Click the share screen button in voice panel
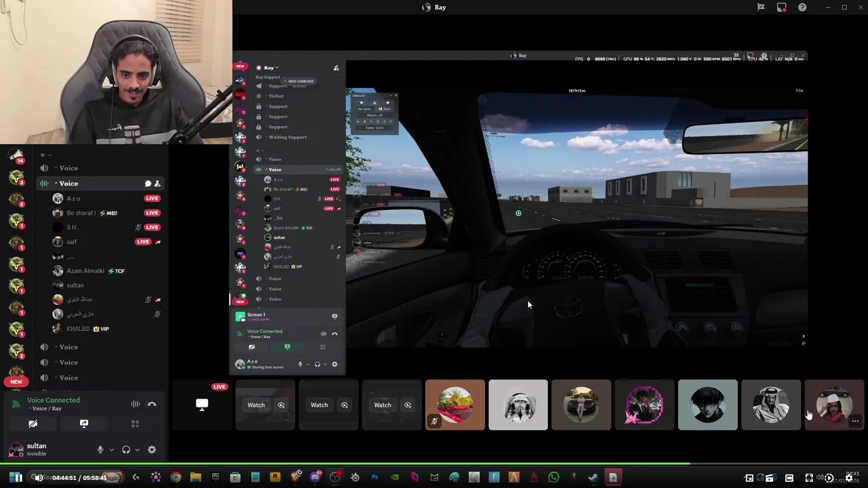 (x=84, y=424)
